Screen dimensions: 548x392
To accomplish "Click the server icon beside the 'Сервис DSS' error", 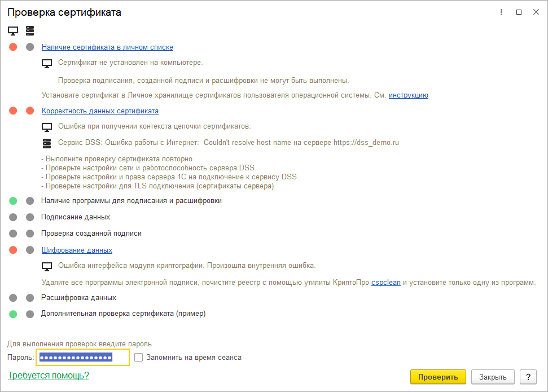I will click(x=46, y=143).
